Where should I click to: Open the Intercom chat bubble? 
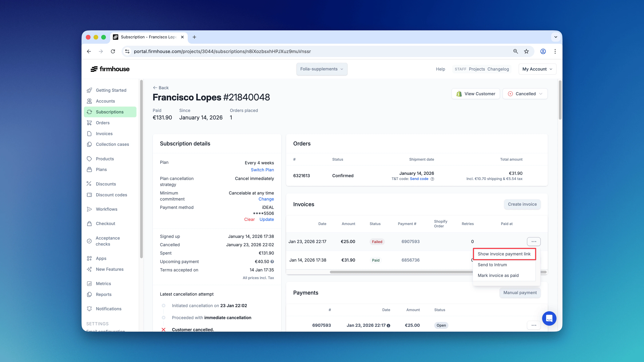(x=549, y=318)
